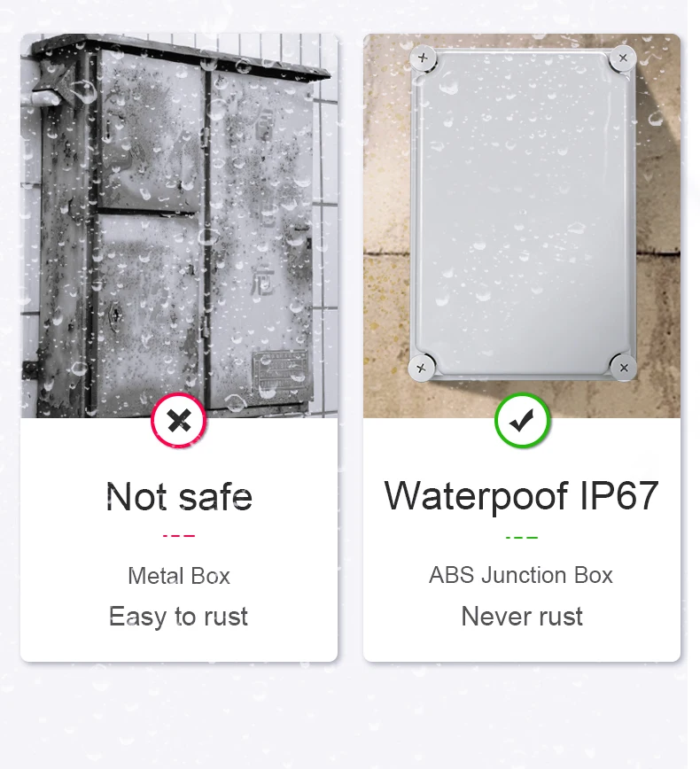Click the "Not safe" heading
Image resolution: width=700 pixels, height=769 pixels.
pos(179,497)
